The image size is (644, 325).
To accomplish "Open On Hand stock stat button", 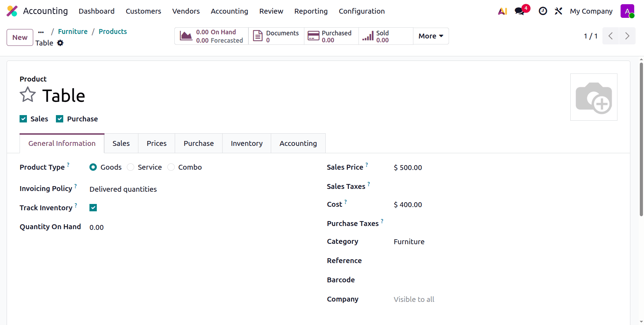I will click(x=211, y=36).
